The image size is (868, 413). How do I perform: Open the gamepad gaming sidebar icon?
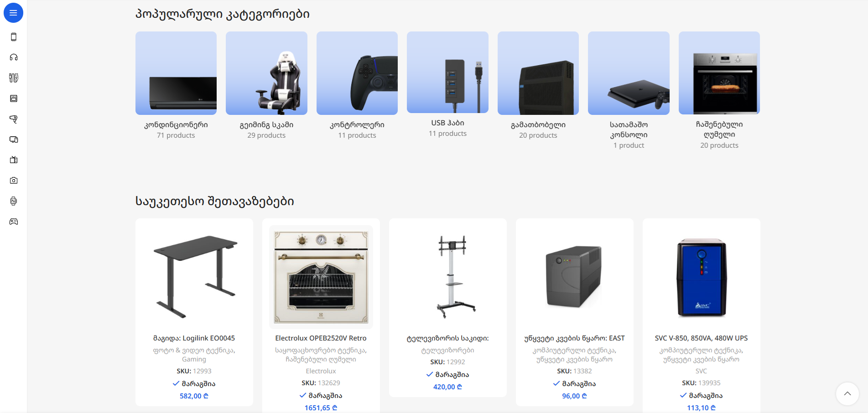tap(14, 222)
